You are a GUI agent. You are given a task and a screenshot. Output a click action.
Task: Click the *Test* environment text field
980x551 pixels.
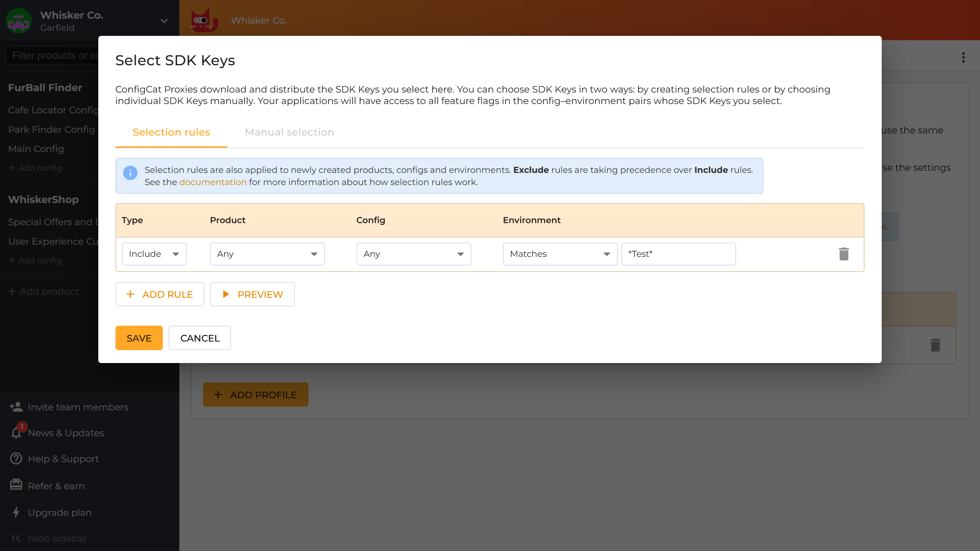point(678,254)
